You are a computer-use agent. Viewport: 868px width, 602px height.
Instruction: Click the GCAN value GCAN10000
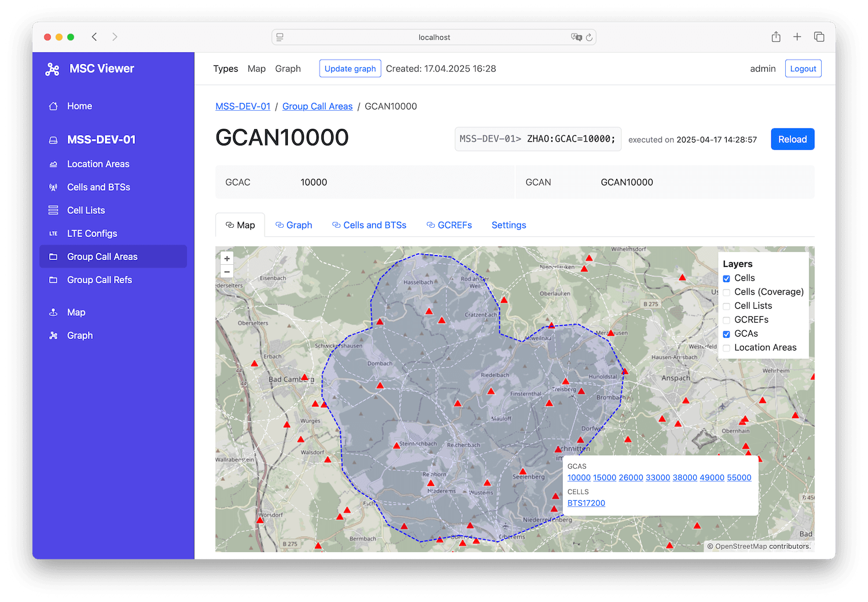coord(627,182)
